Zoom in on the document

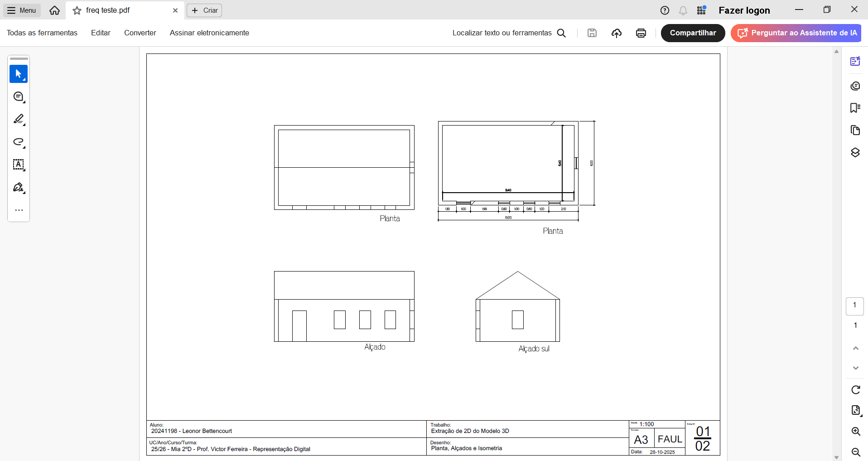click(855, 432)
